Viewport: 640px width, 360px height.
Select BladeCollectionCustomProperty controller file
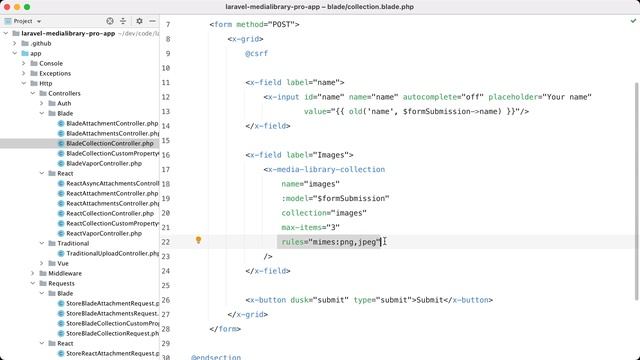coord(113,153)
